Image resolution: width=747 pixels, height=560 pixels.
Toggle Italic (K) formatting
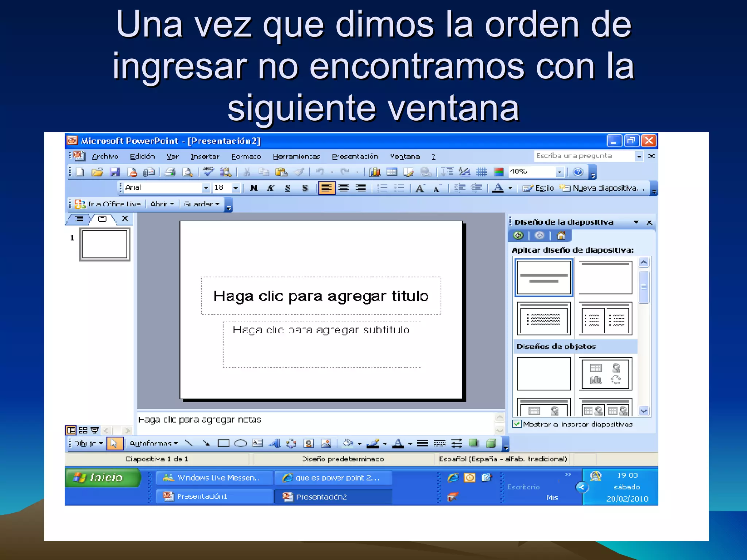pos(271,188)
